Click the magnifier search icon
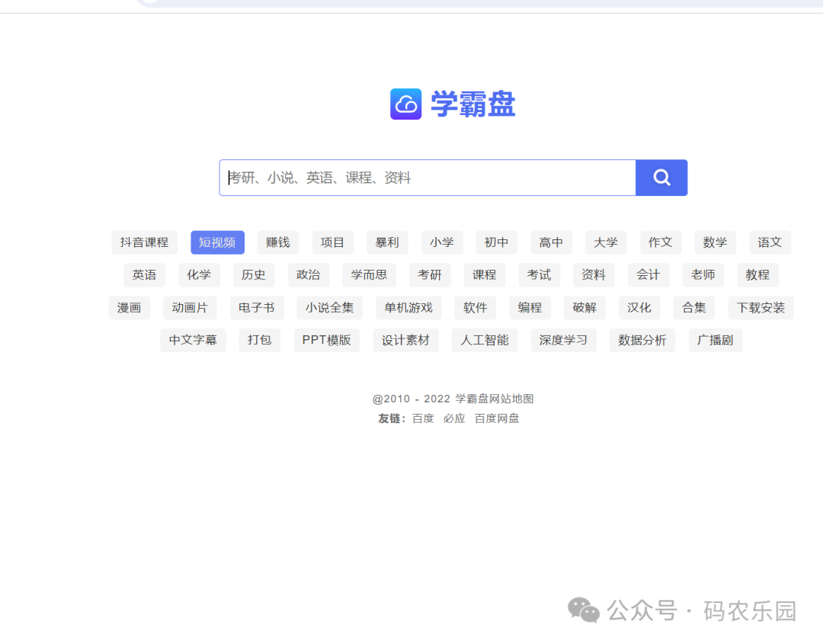This screenshot has width=823, height=644. click(x=661, y=177)
